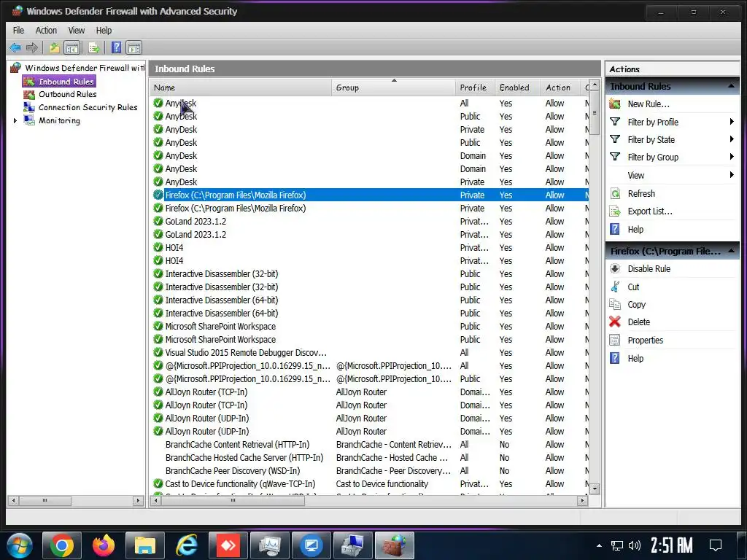Viewport: 747px width, 560px height.
Task: Click the rules list horizontal scroll thumb
Action: tap(233, 500)
